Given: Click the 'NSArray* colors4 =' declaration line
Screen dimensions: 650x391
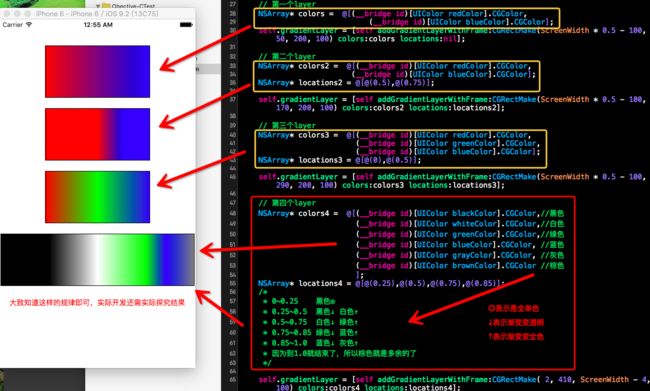Looking at the screenshot, I should pyautogui.click(x=410, y=214).
